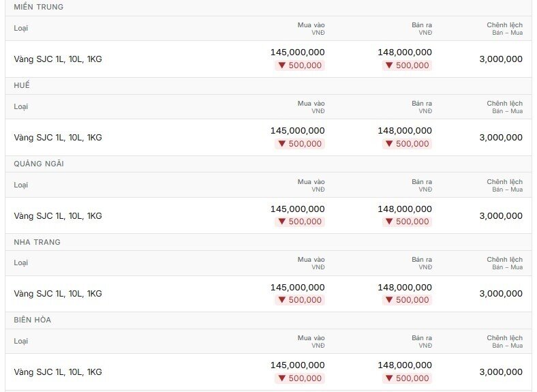The width and height of the screenshot is (537, 392).
Task: Click the QUẢNG NGÃI buy-price decrease badge
Action: tap(300, 222)
